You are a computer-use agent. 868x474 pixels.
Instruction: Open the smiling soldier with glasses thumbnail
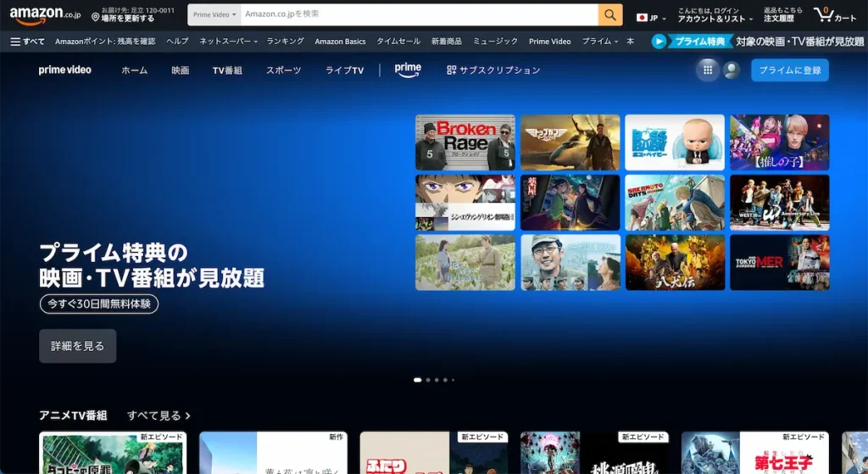pos(570,263)
